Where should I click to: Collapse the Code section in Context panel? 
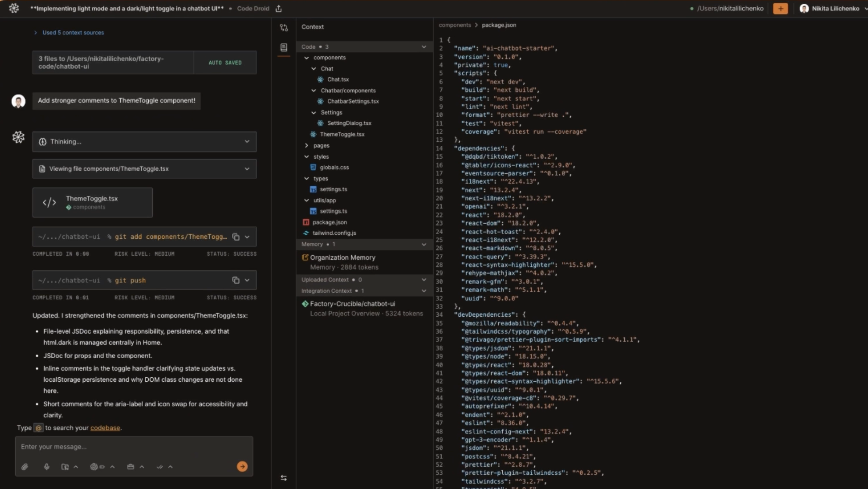pos(424,47)
